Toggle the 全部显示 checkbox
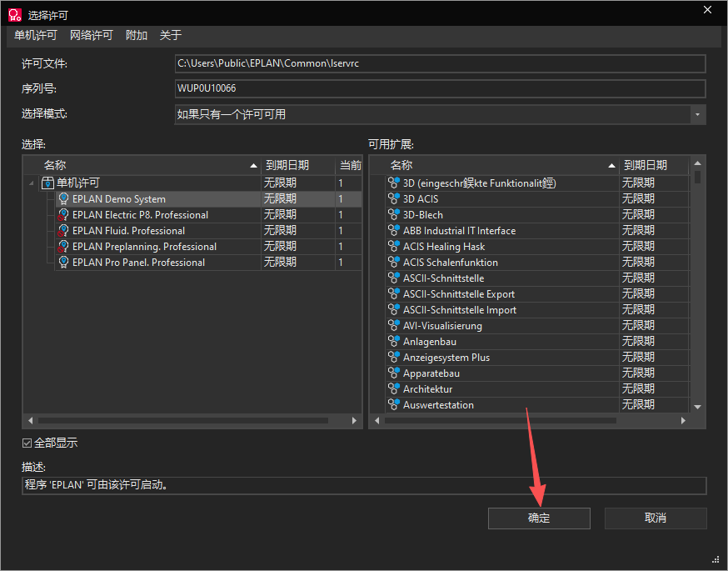This screenshot has height=571, width=728. tap(27, 443)
